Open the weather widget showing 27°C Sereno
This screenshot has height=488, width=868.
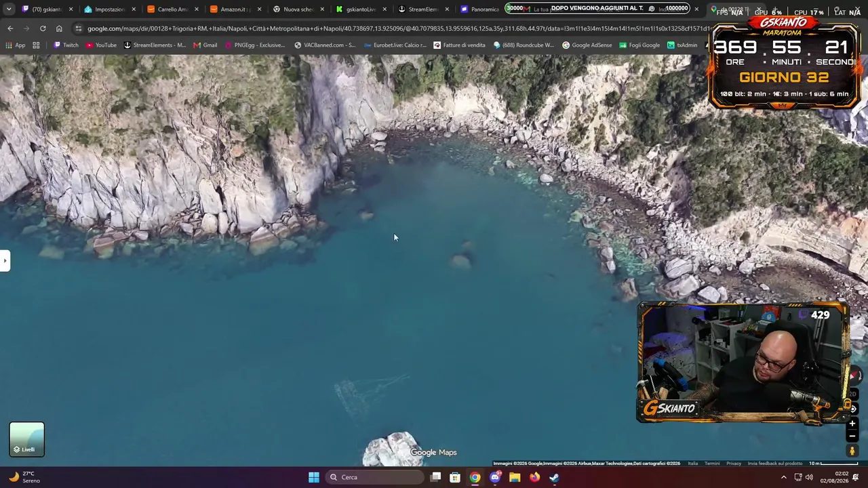(25, 477)
